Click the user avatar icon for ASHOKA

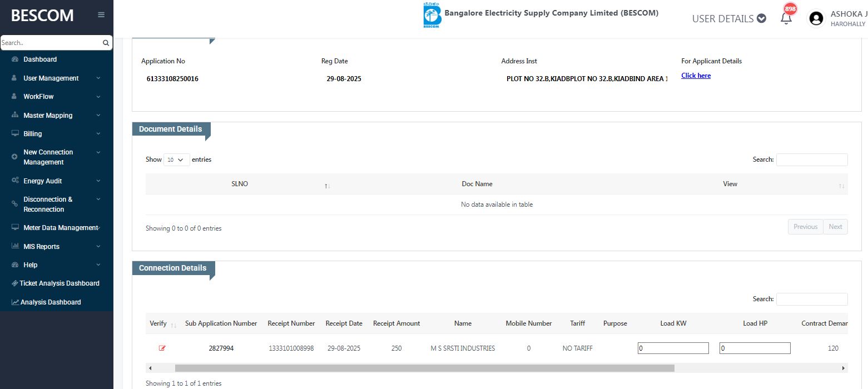816,18
